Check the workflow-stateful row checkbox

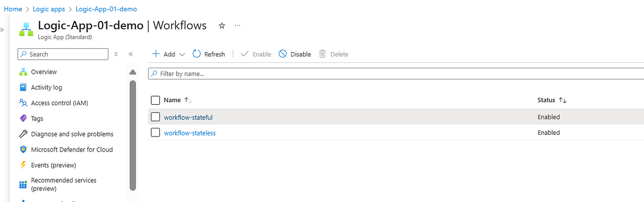tap(156, 117)
